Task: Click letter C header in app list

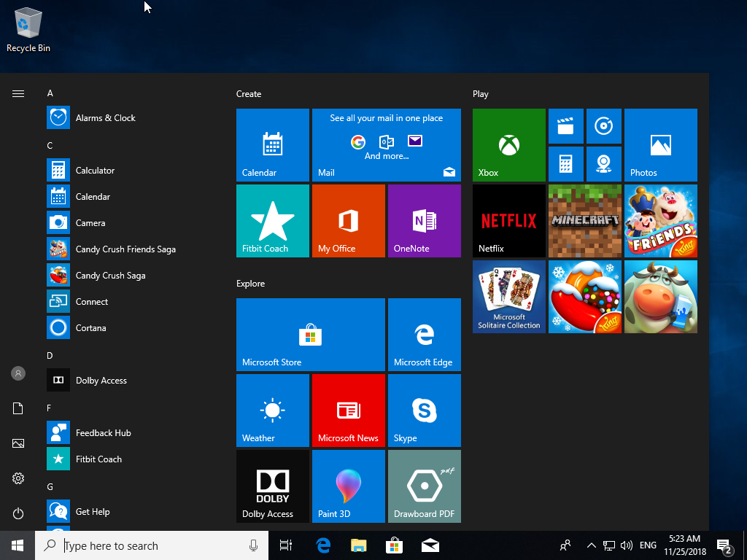Action: [50, 146]
